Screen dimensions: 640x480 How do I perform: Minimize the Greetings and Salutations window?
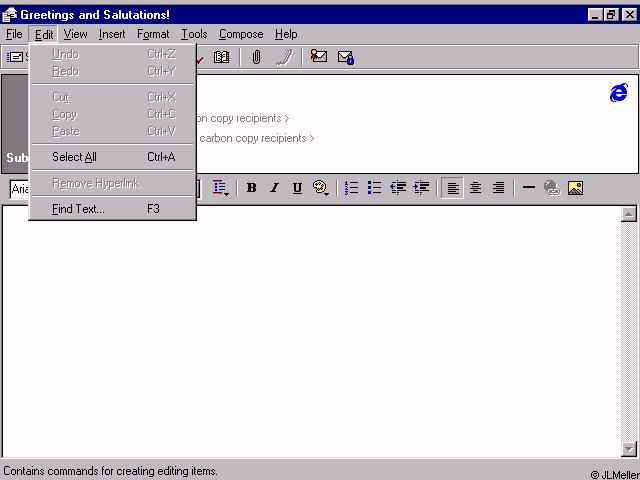[596, 15]
